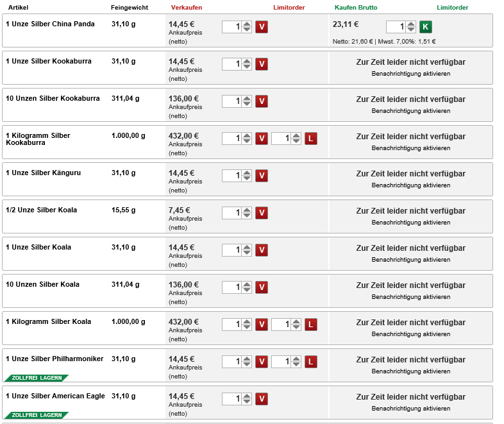Increase buy quantity for China Panda
Viewport: 504px width, 424px height.
point(411,24)
